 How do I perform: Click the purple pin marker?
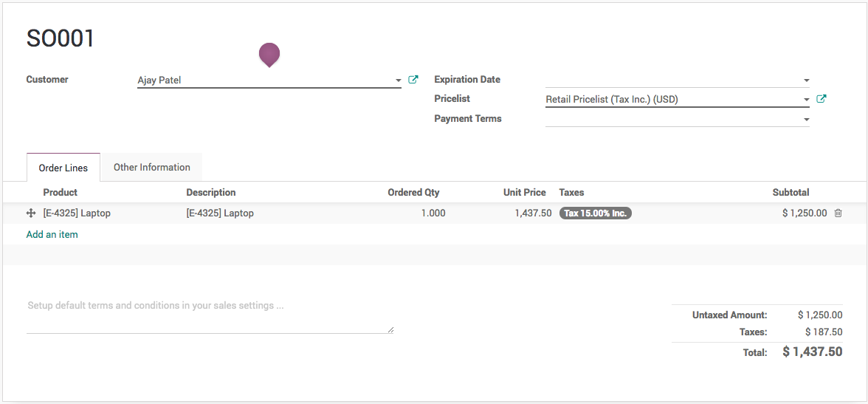tap(269, 54)
